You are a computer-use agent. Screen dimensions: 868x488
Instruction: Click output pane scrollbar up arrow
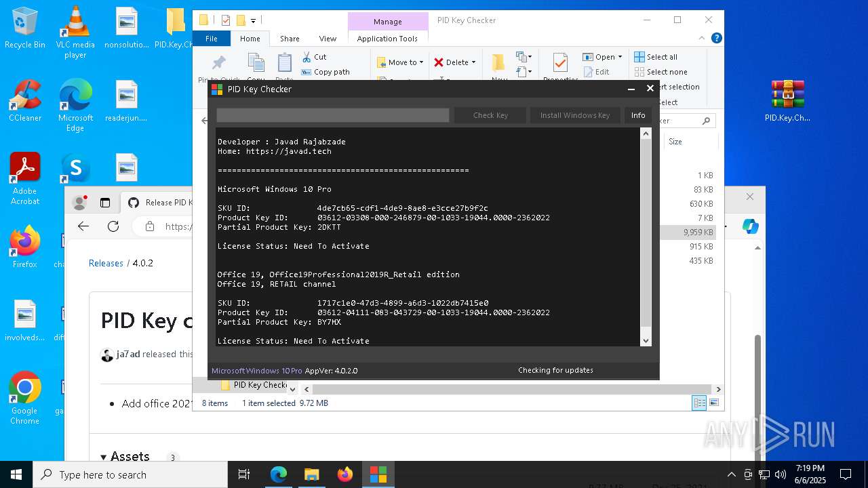point(646,134)
